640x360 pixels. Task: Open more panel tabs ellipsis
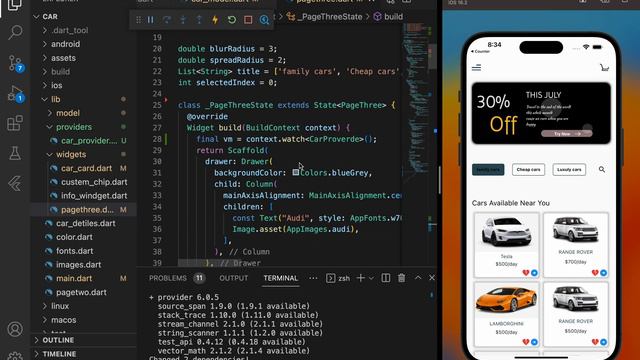coord(313,278)
